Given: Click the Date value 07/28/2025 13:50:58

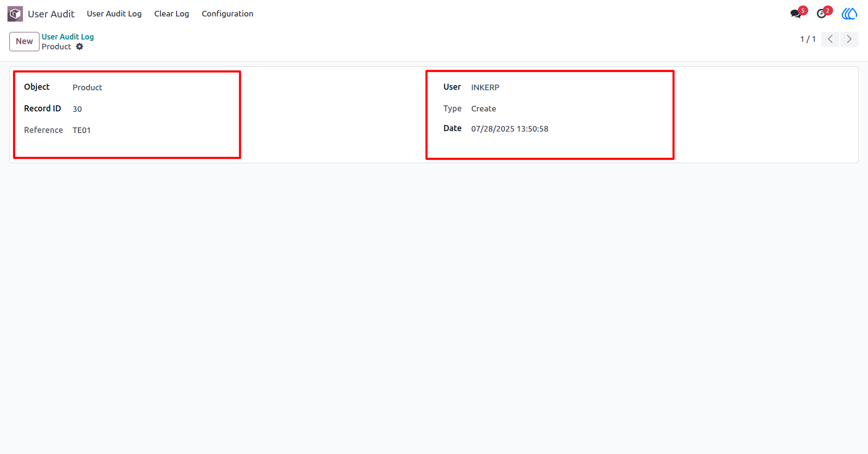Looking at the screenshot, I should [x=510, y=129].
